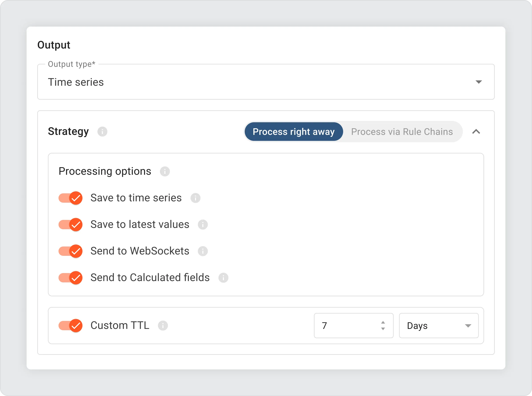The width and height of the screenshot is (532, 396).
Task: Open the Output type dropdown
Action: [266, 82]
